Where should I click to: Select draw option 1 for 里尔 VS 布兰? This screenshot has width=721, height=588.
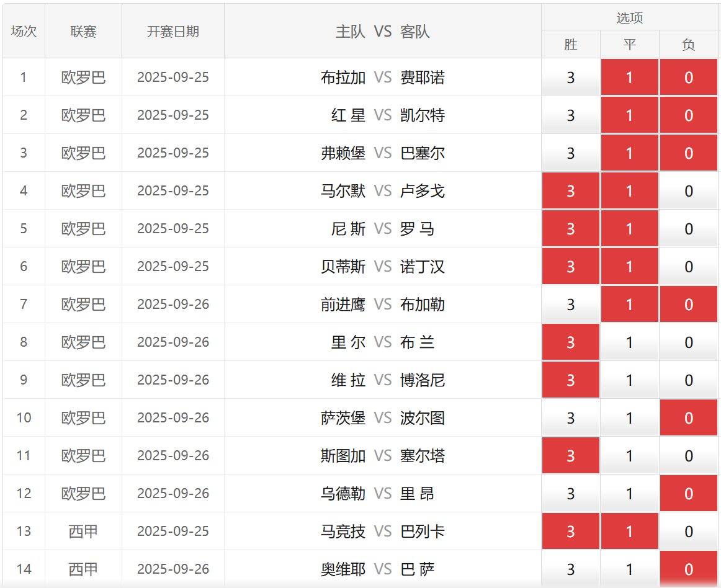[x=629, y=342]
